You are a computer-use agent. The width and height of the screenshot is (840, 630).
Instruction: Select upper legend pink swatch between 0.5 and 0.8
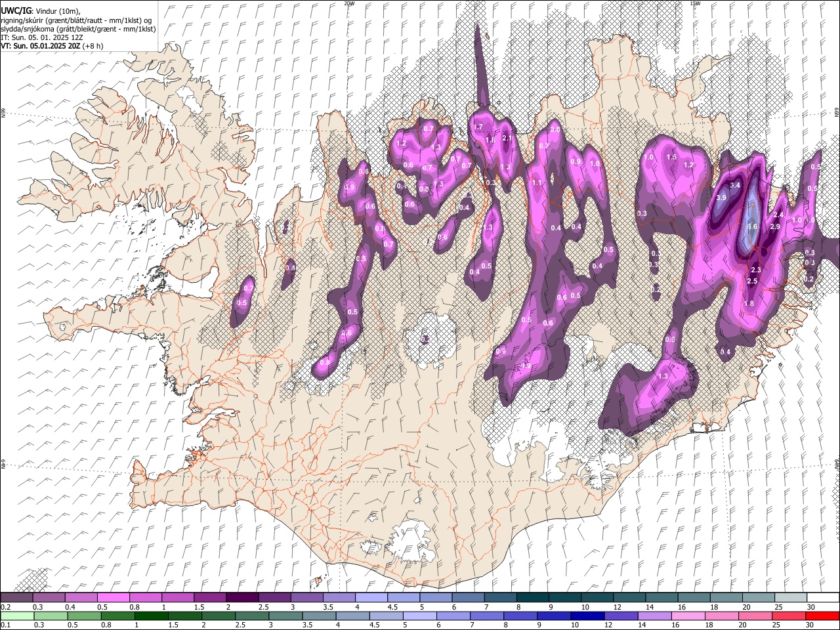click(x=113, y=598)
